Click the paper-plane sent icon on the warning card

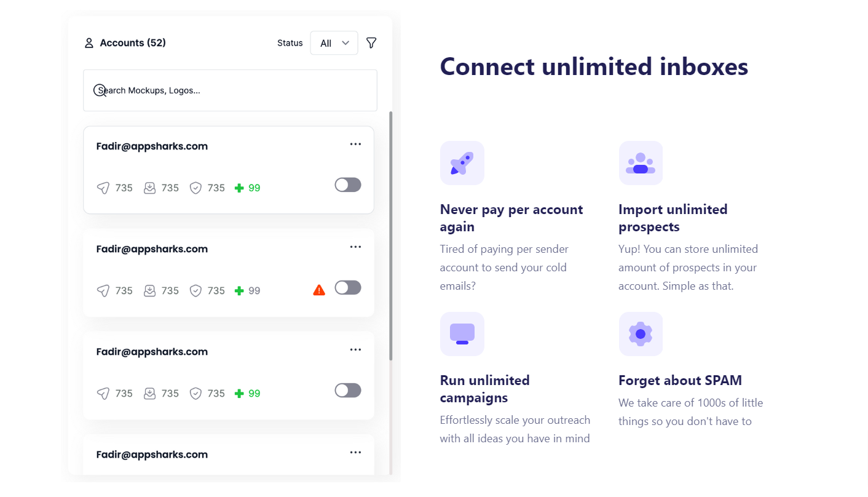(103, 291)
